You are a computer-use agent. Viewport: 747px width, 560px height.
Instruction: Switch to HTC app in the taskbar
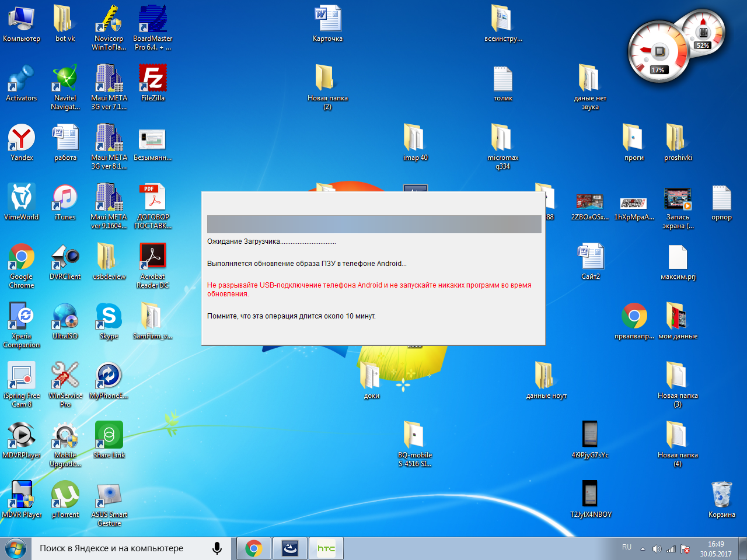[326, 548]
